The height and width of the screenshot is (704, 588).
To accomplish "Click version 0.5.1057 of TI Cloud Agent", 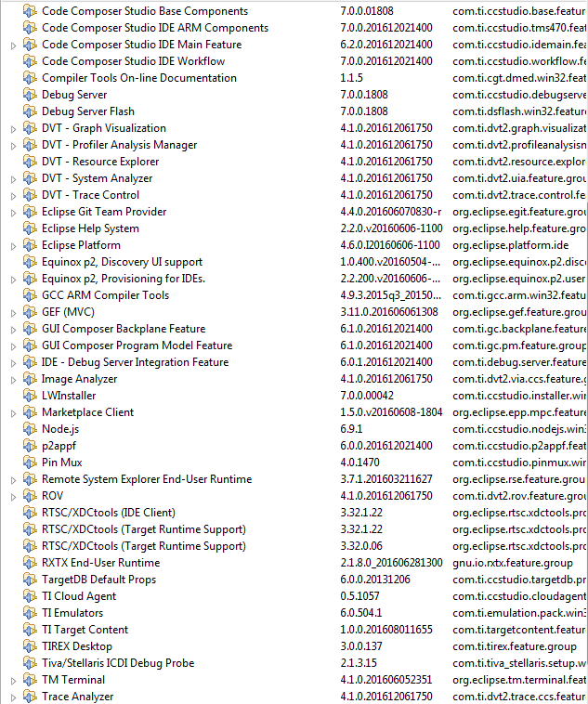I will (359, 596).
